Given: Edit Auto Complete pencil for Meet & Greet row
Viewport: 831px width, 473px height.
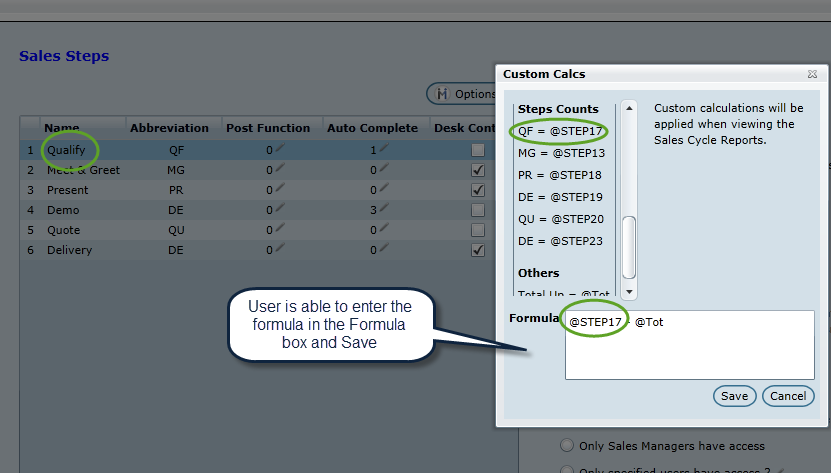Looking at the screenshot, I should click(x=384, y=170).
